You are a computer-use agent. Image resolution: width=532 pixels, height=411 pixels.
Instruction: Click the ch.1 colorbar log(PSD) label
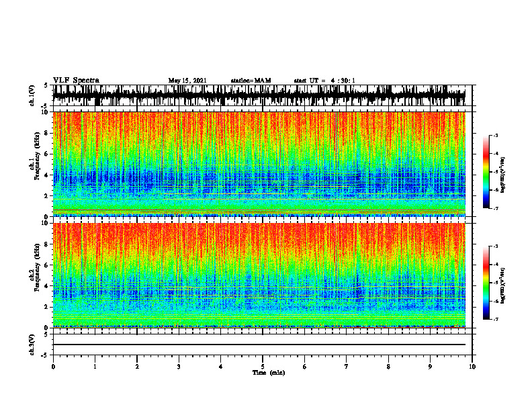pos(502,175)
